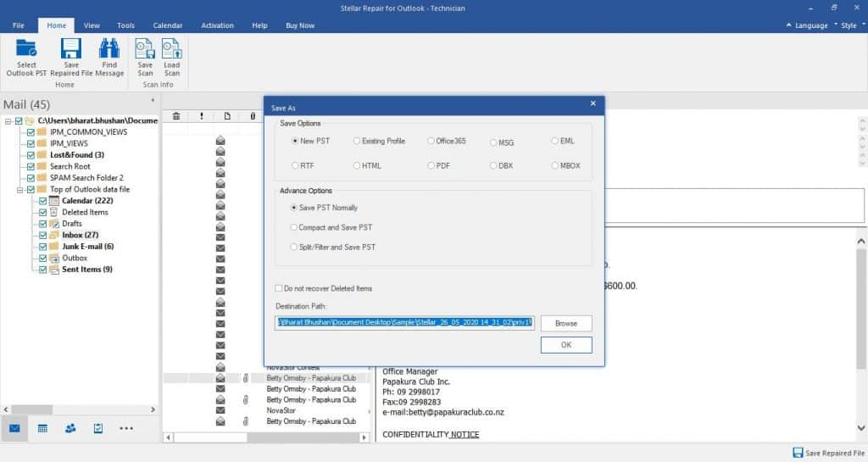
Task: Select EML save format radio
Action: (x=554, y=141)
